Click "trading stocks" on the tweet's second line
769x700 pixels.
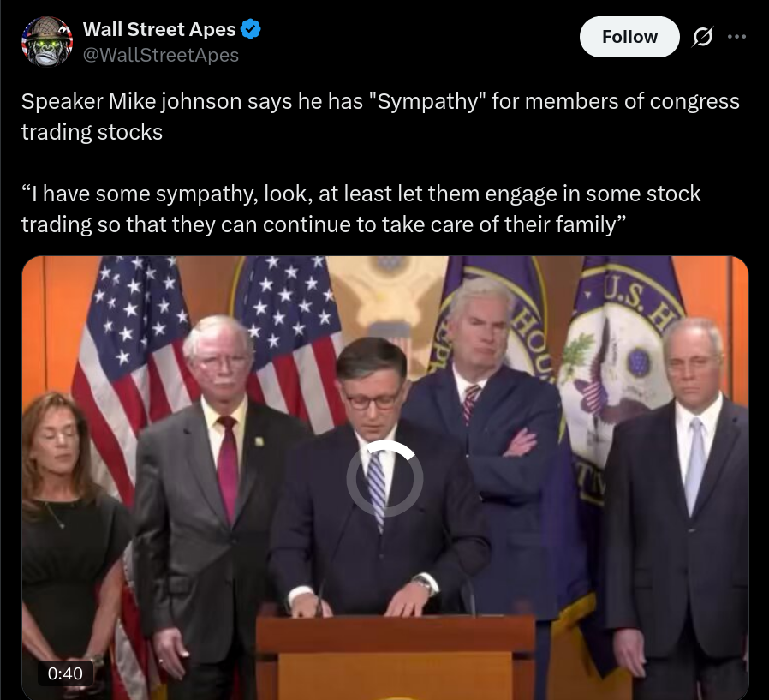point(92,133)
